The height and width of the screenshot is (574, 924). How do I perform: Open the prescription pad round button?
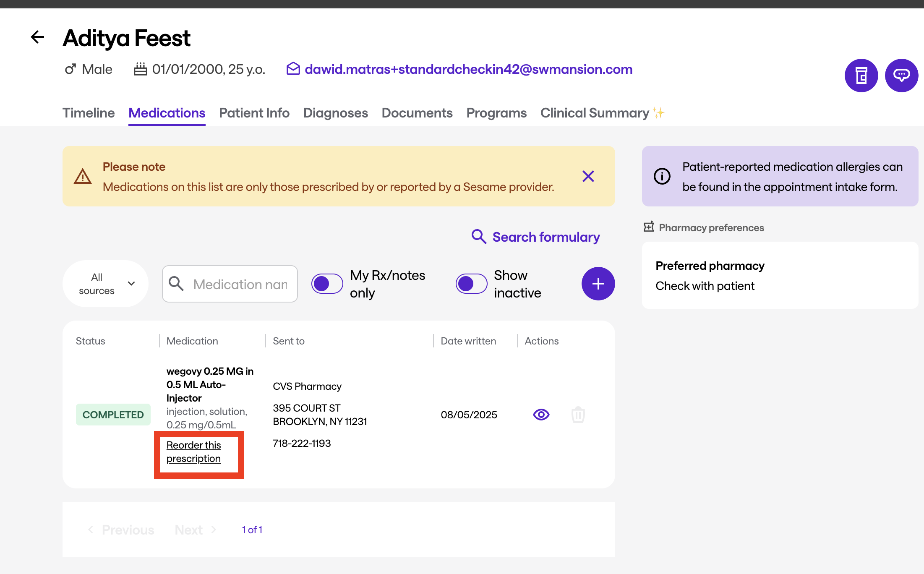click(x=861, y=76)
